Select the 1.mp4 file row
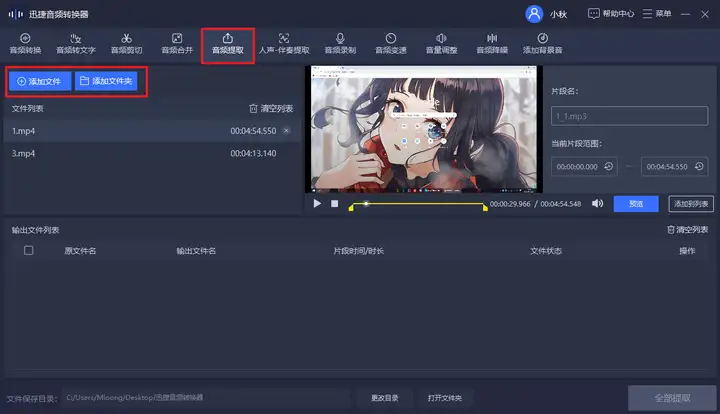 pos(152,131)
